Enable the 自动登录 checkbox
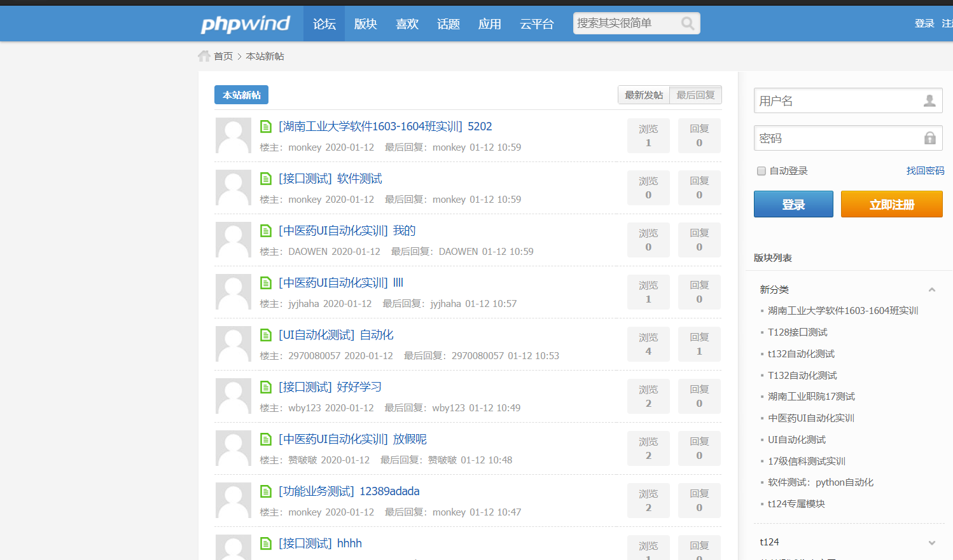 [761, 170]
